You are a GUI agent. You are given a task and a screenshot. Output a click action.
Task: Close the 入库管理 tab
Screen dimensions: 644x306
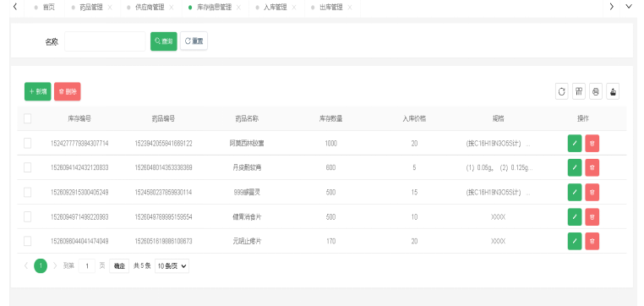coord(294,8)
